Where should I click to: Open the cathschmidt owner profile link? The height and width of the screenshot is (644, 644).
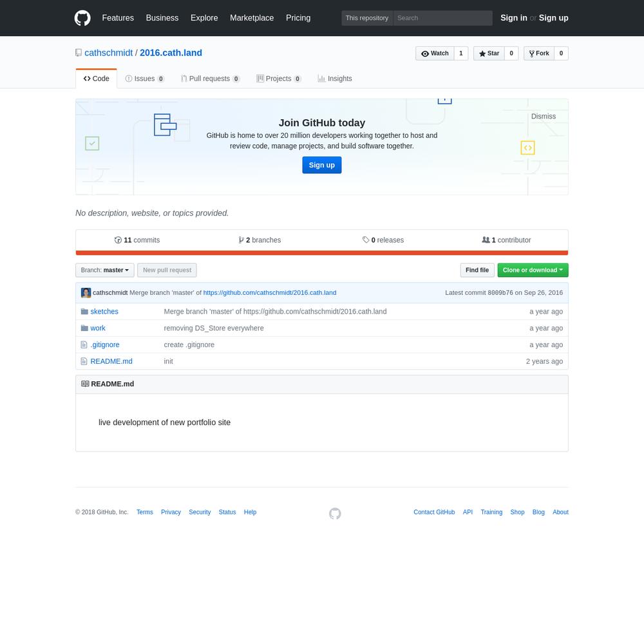pos(108,53)
